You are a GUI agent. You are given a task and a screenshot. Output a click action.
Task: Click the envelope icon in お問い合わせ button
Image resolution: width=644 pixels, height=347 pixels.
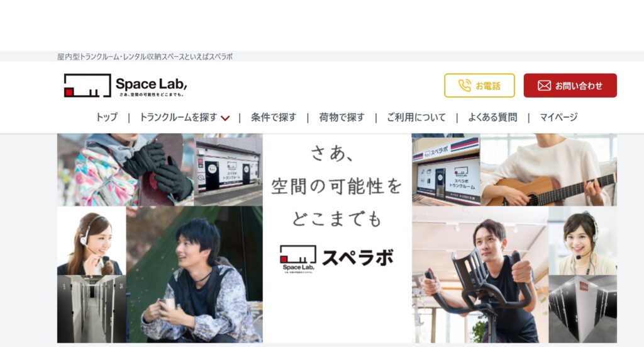[x=544, y=86]
